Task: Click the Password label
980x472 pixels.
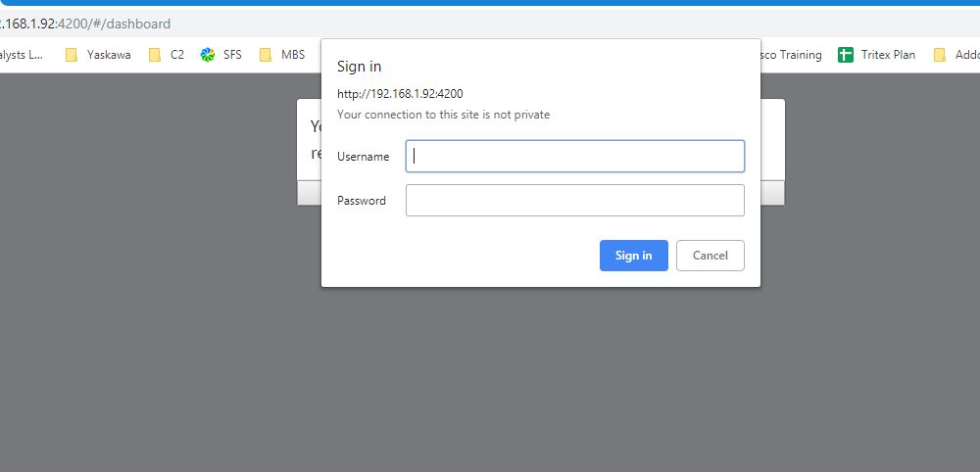Action: click(362, 201)
